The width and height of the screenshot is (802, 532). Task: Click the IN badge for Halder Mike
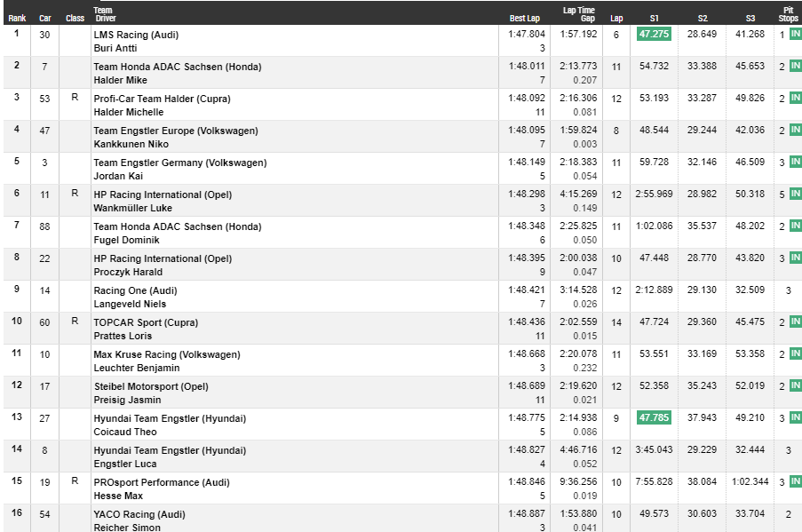(796, 66)
